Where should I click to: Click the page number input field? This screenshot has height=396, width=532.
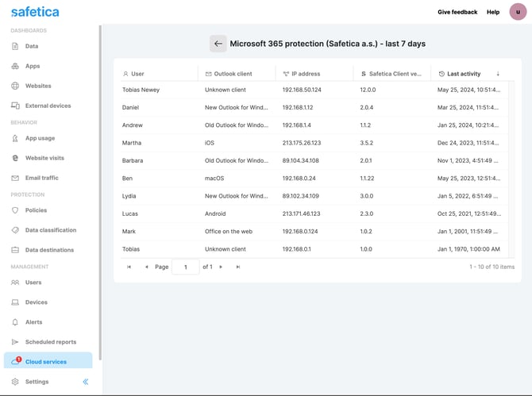click(x=185, y=267)
